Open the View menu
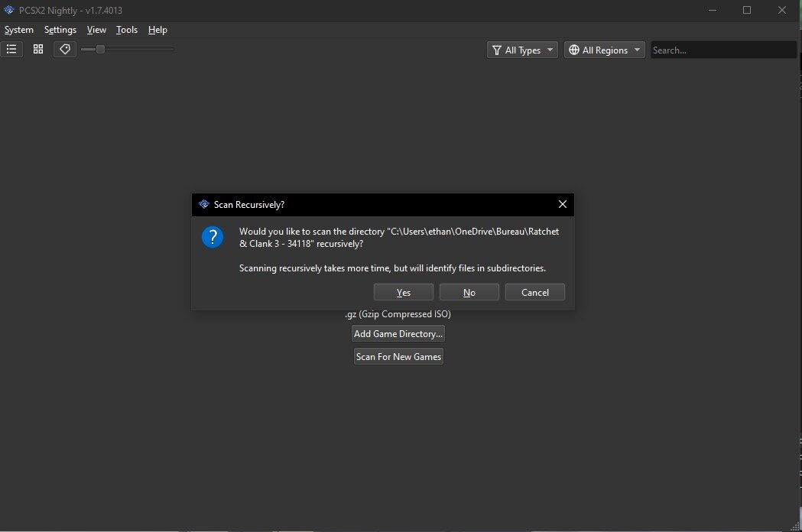 [96, 30]
